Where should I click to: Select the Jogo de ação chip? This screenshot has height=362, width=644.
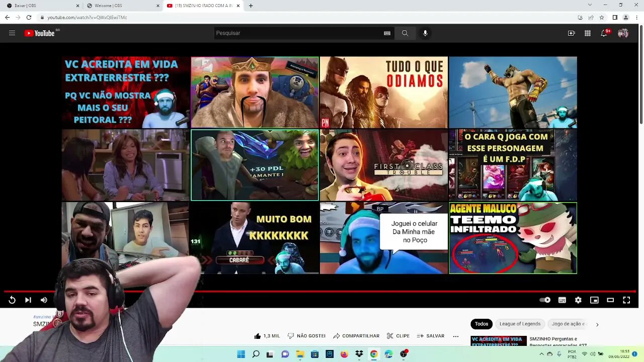click(568, 324)
